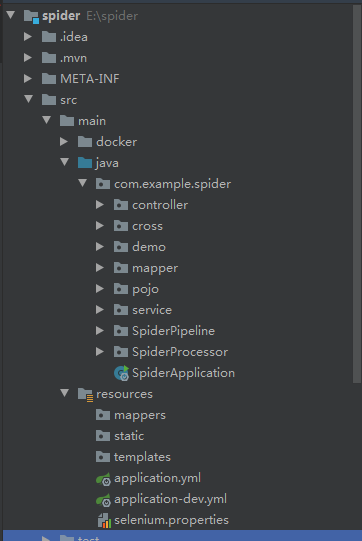Click the docker folder icon
Image resolution: width=362 pixels, height=541 pixels.
coord(85,142)
